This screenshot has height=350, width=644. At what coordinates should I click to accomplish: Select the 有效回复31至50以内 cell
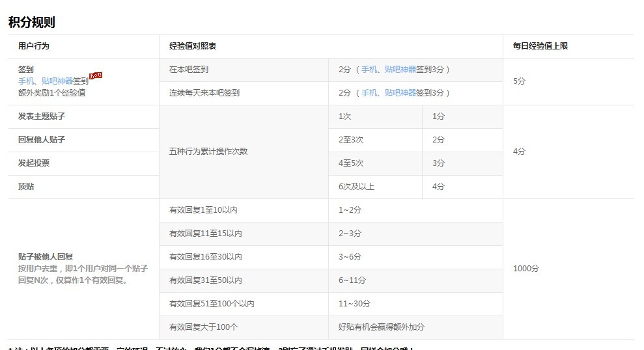click(244, 280)
